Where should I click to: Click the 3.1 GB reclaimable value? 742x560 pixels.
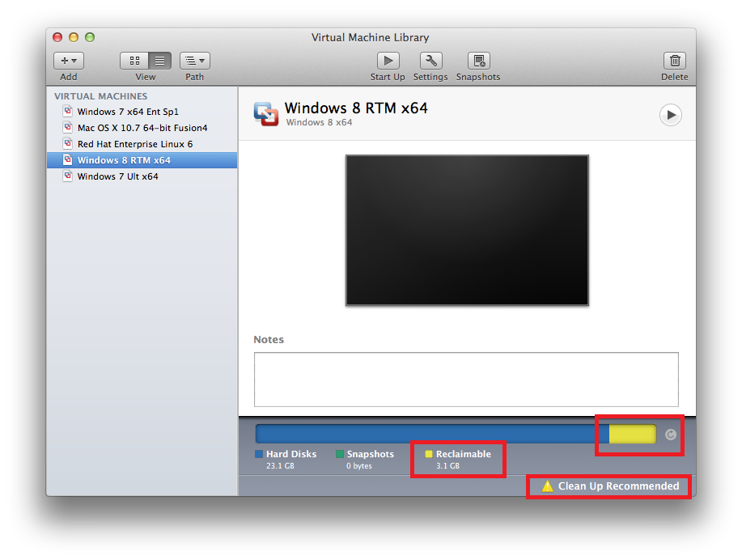(x=447, y=466)
